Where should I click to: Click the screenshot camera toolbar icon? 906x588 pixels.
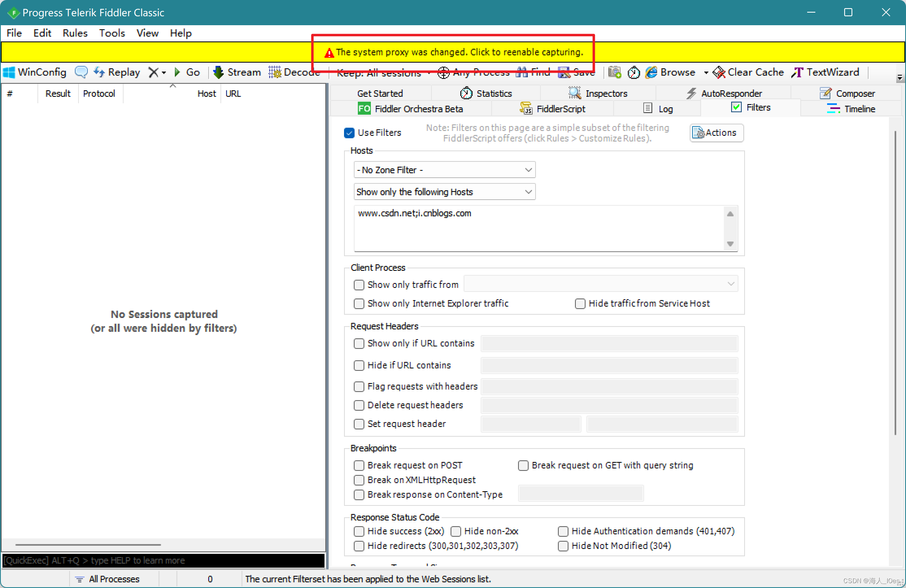[614, 72]
